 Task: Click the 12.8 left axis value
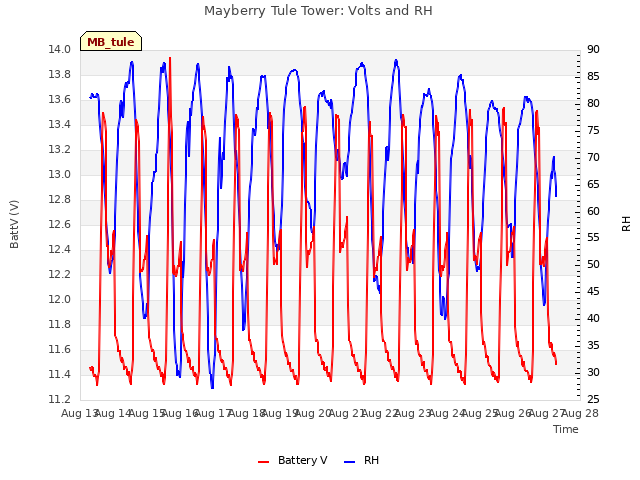(59, 200)
